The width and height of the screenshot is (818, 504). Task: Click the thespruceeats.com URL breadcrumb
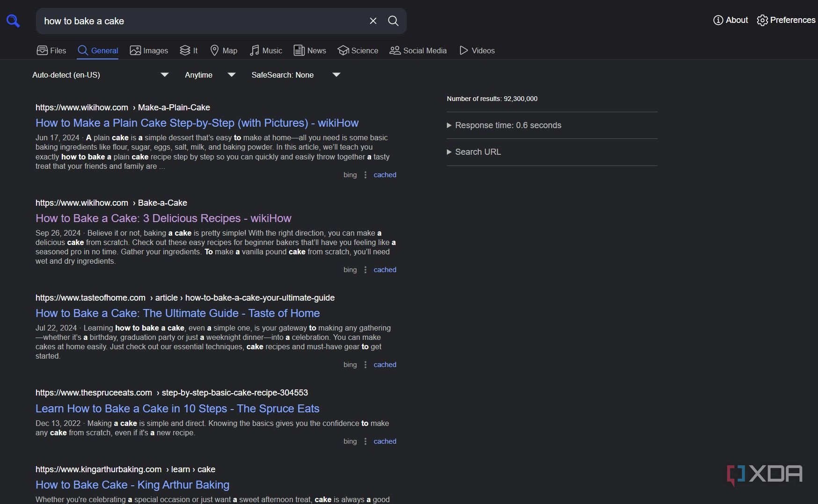point(172,393)
